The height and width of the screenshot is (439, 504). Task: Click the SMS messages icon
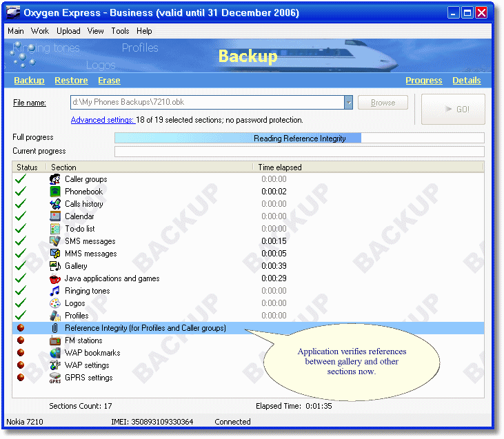click(55, 241)
